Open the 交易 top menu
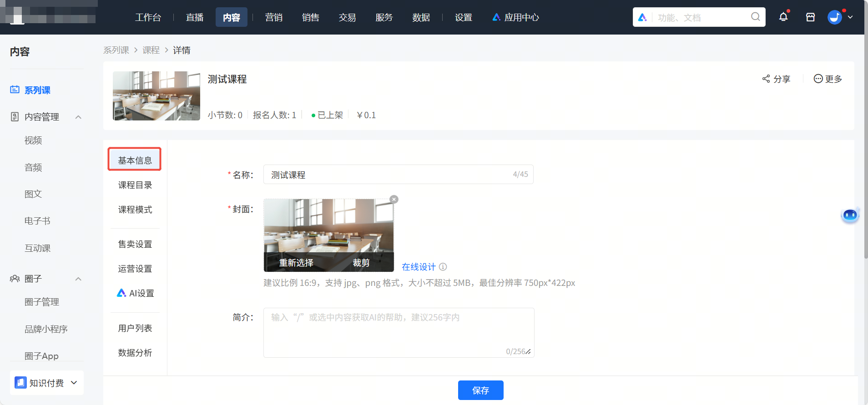 (348, 17)
